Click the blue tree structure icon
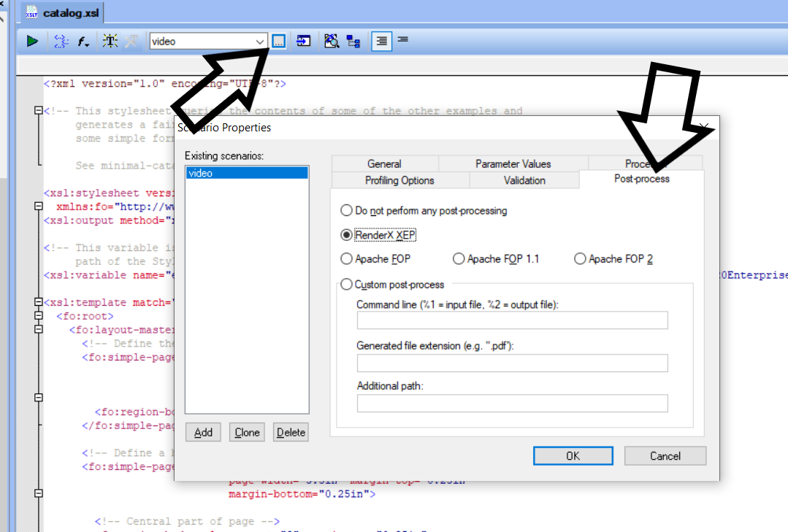 coord(353,42)
